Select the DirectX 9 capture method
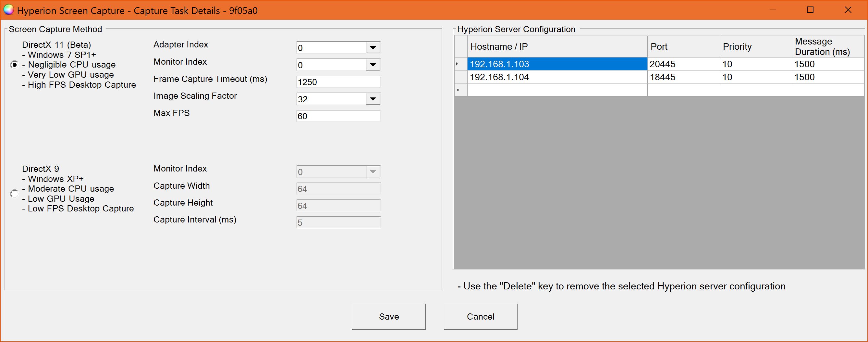The image size is (868, 342). click(14, 194)
